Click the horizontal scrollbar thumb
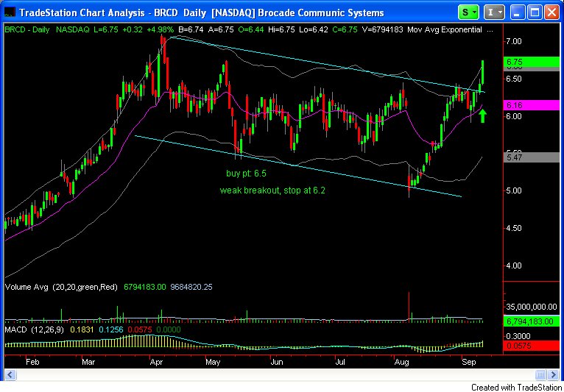The height and width of the screenshot is (392, 564). (x=541, y=375)
